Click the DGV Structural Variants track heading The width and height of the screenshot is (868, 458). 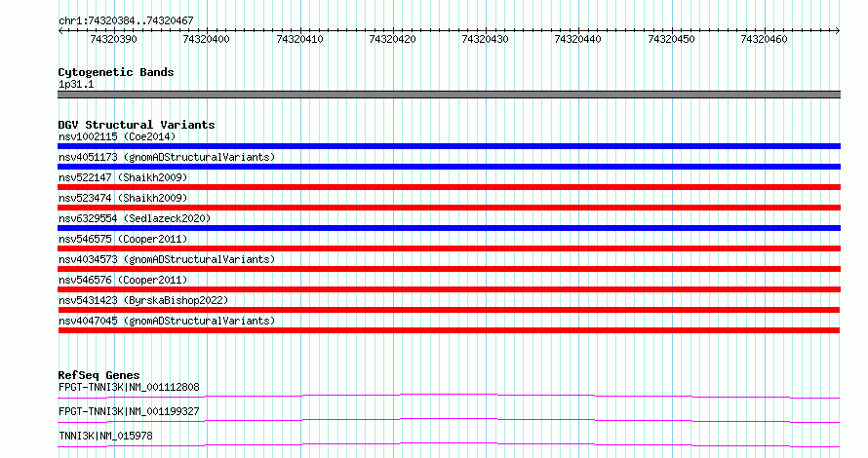(x=137, y=125)
